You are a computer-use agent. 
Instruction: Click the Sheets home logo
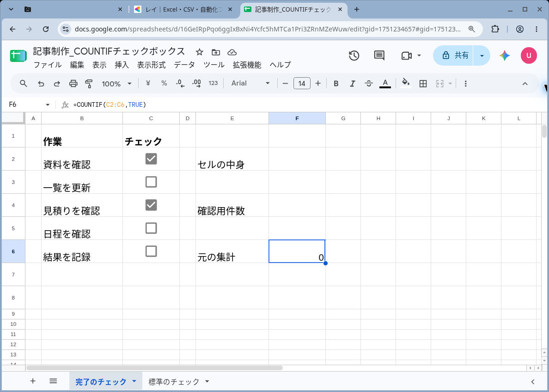[x=18, y=55]
